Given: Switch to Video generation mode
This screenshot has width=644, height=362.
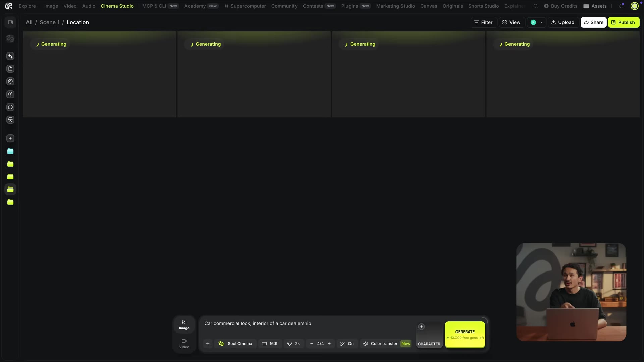Looking at the screenshot, I should coord(184,344).
